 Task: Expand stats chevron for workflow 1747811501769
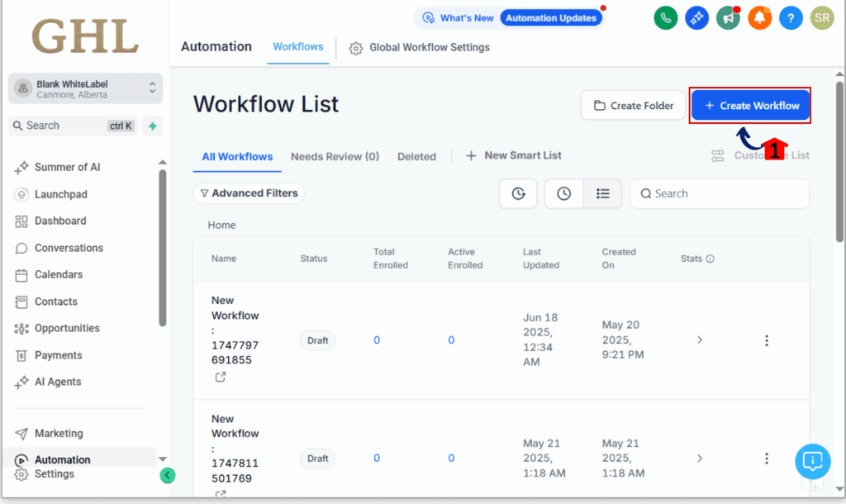699,458
